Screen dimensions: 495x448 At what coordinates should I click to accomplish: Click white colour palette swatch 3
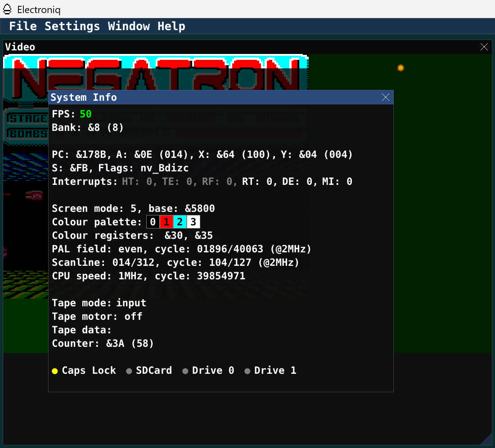(193, 222)
